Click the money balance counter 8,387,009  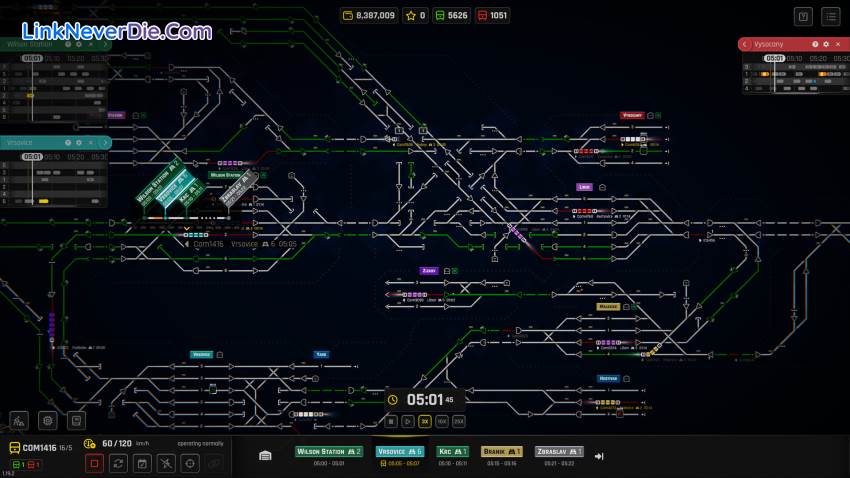(x=368, y=15)
